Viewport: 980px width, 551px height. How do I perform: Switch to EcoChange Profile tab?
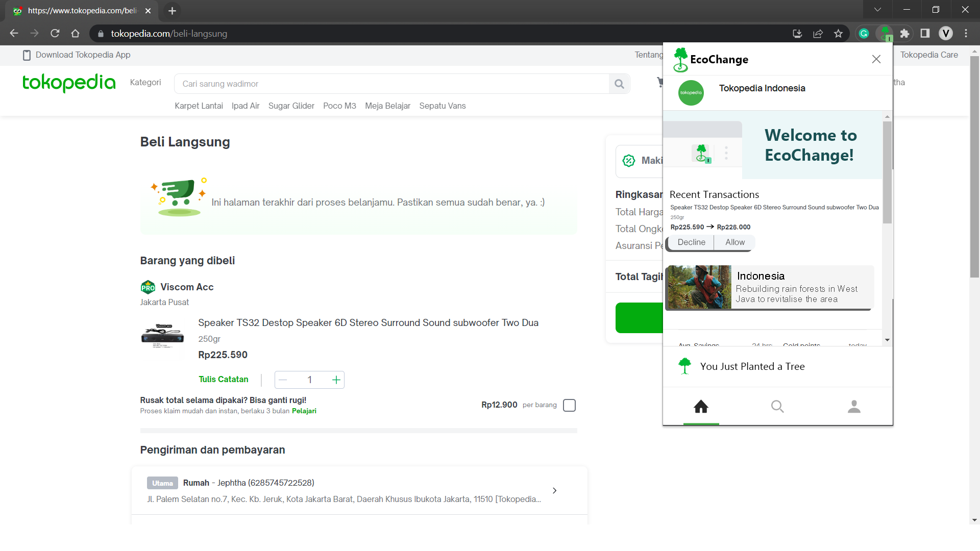click(854, 407)
